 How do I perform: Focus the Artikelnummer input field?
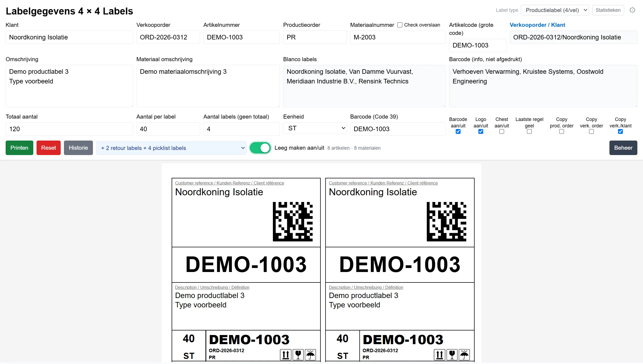[x=241, y=37]
